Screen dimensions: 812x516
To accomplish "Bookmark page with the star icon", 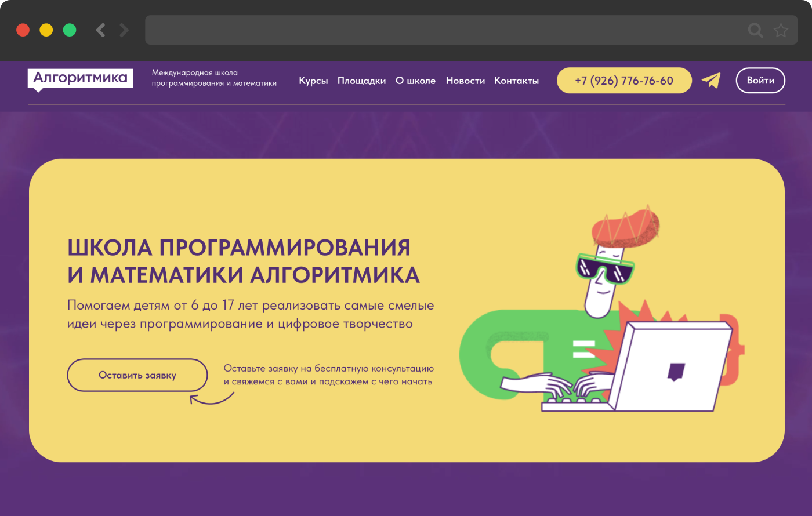I will tap(781, 30).
